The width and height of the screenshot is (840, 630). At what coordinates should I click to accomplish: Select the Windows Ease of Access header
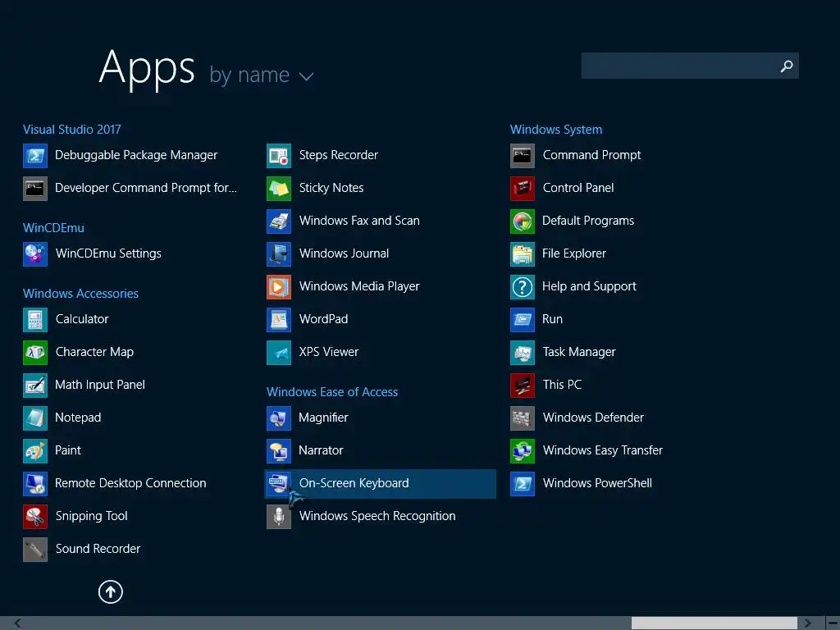(x=332, y=392)
